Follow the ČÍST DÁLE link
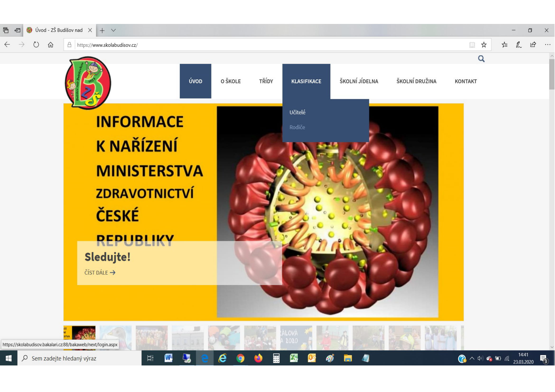This screenshot has width=555, height=392. point(100,273)
